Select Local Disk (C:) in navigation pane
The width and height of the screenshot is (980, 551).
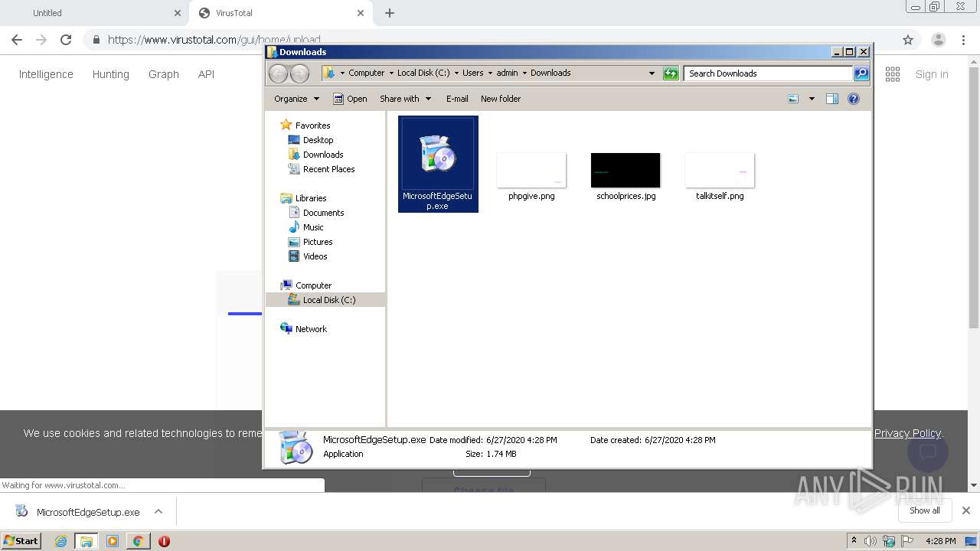[x=328, y=300]
